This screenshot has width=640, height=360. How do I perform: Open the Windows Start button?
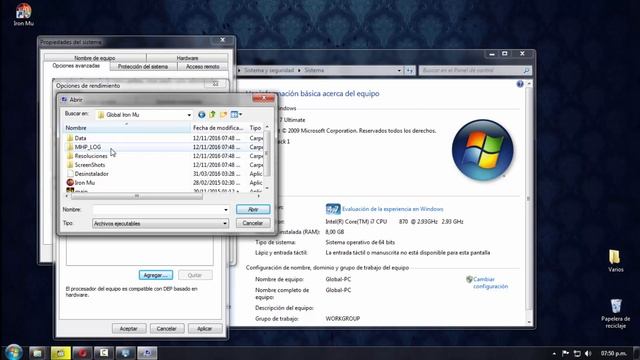click(13, 352)
